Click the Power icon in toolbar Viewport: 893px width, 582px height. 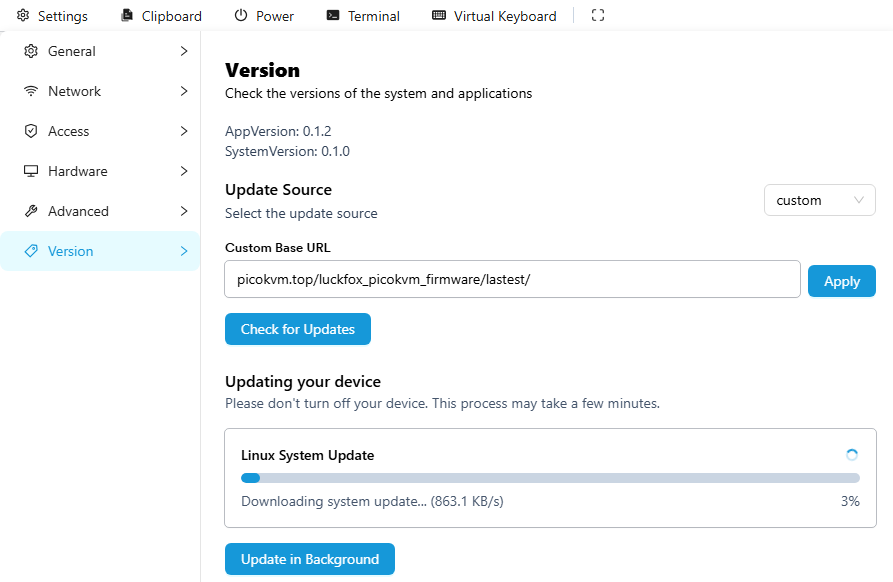tap(241, 16)
